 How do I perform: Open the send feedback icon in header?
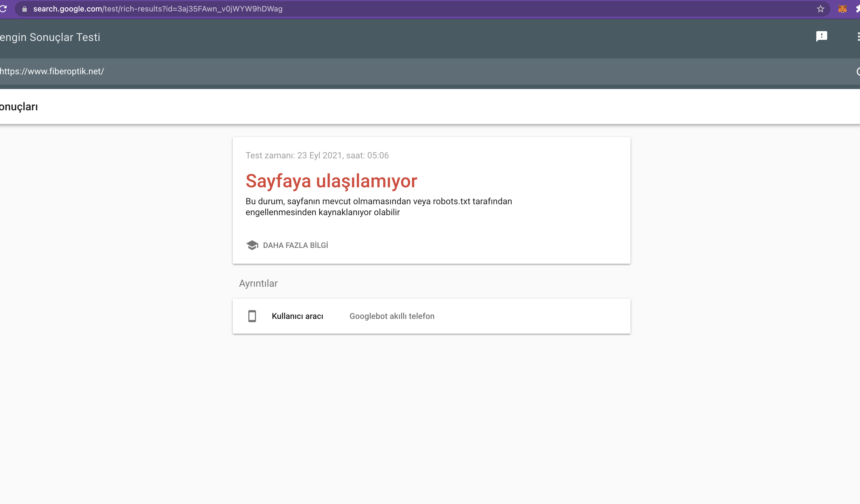click(821, 37)
